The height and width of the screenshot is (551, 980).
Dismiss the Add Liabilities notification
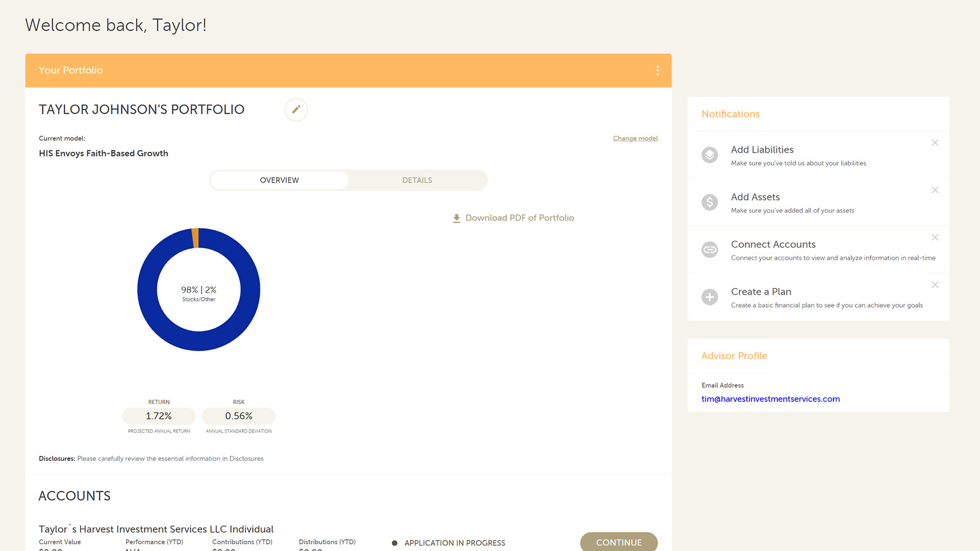935,143
